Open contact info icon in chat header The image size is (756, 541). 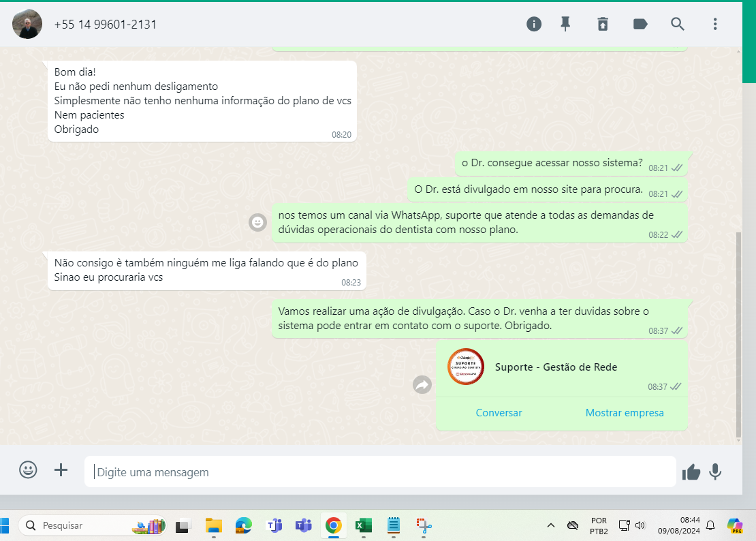pos(534,25)
